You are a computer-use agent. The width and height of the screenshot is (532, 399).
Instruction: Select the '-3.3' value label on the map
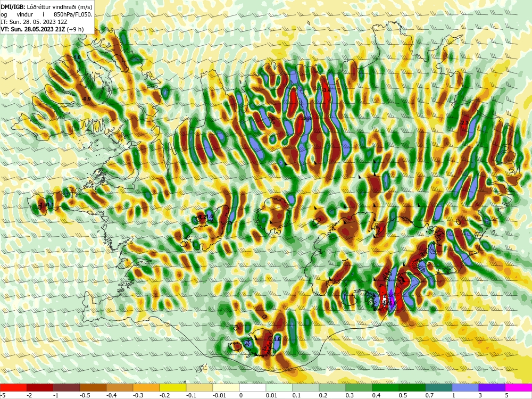(307, 119)
